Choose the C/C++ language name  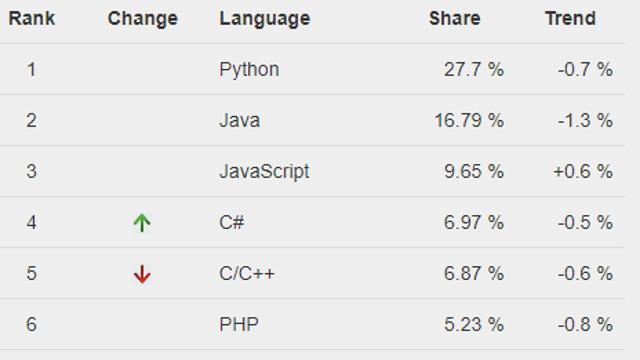pyautogui.click(x=247, y=273)
